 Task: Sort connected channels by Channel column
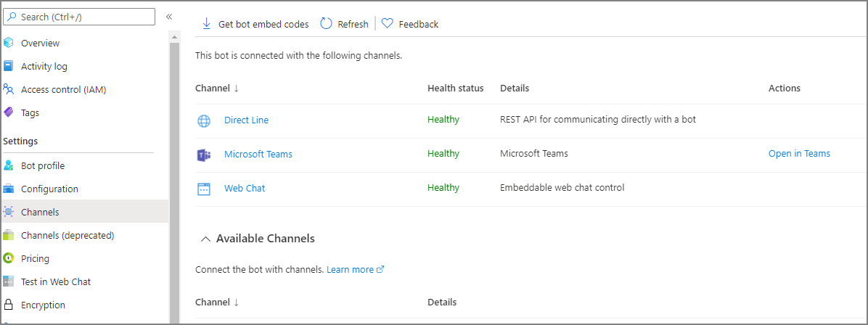point(217,89)
